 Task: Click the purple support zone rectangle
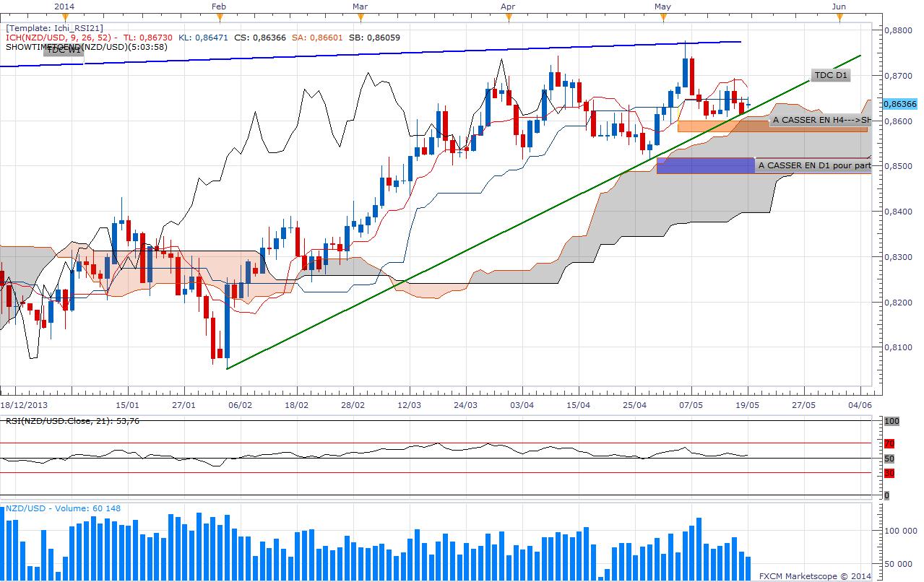(x=705, y=165)
